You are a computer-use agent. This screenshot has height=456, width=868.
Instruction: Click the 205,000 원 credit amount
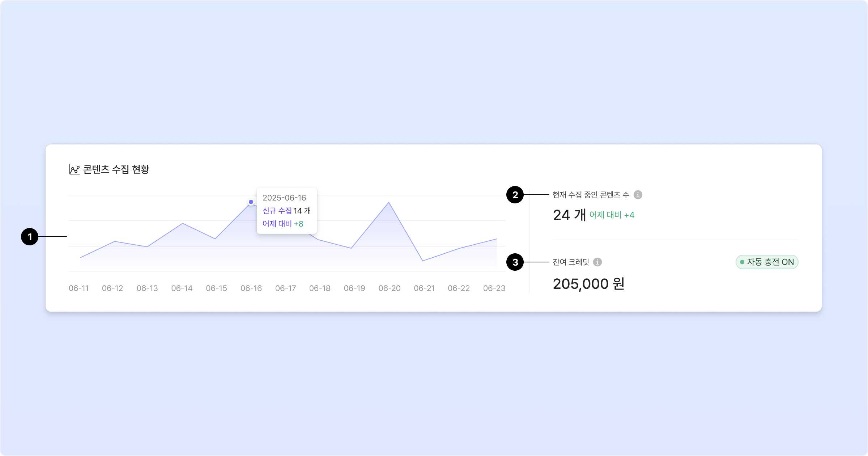pyautogui.click(x=588, y=284)
